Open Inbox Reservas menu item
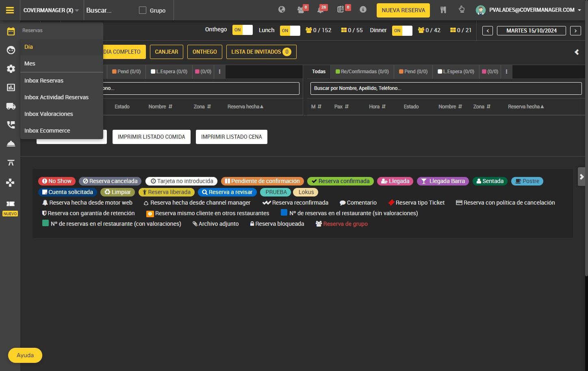 tap(62, 81)
